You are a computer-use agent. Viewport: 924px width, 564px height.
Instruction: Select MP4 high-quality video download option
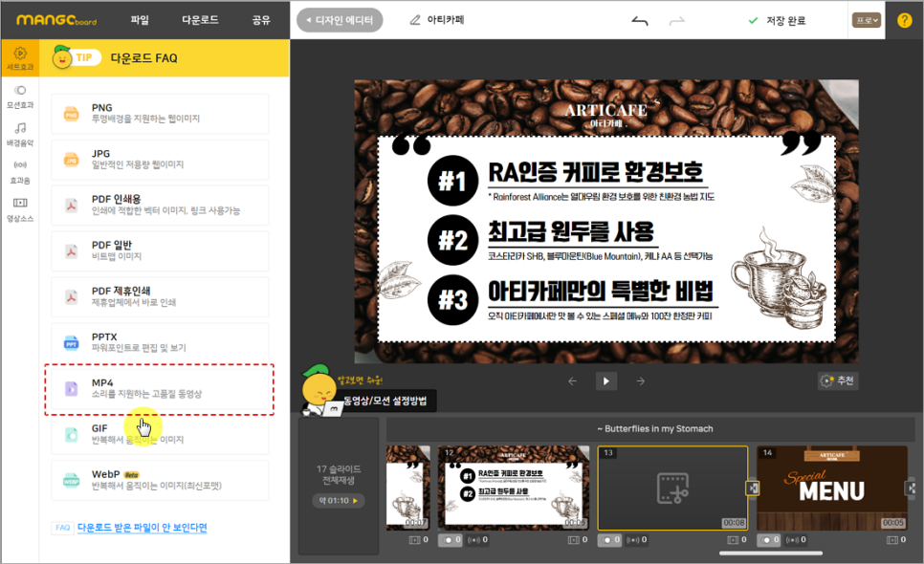click(160, 388)
